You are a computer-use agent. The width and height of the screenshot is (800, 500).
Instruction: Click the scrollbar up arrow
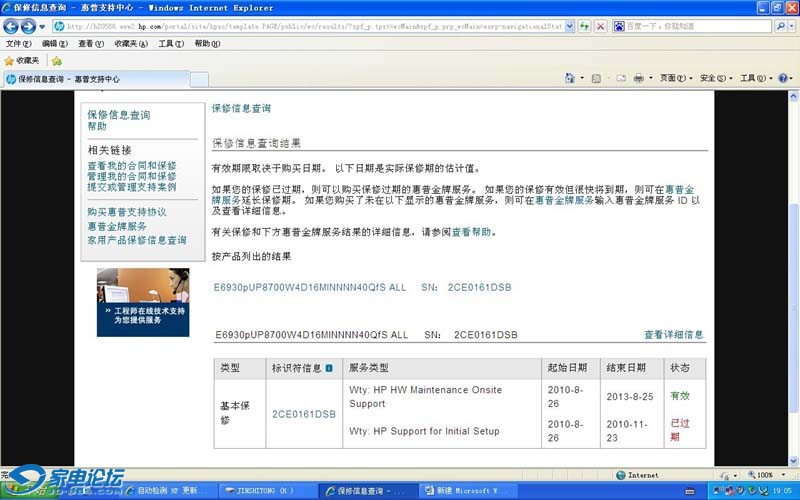pos(793,96)
